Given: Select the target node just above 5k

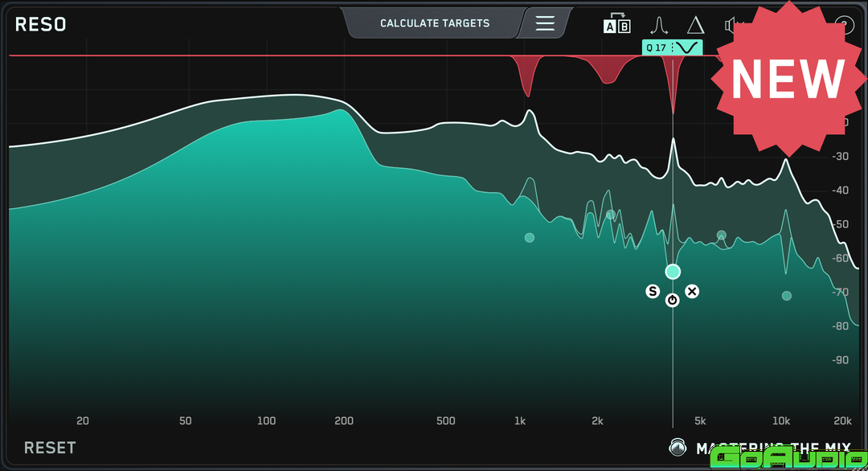Looking at the screenshot, I should [x=721, y=235].
